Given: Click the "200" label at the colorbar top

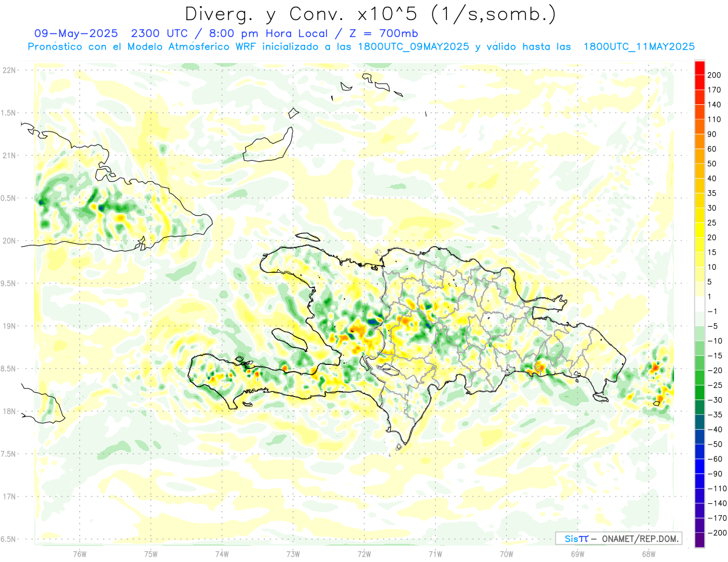Looking at the screenshot, I should click(x=715, y=75).
